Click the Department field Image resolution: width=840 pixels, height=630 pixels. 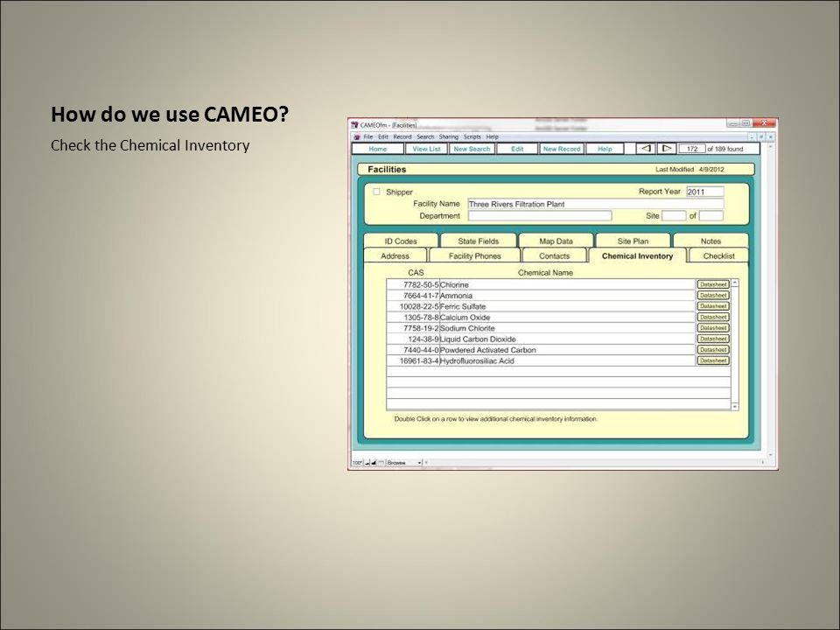coord(540,216)
